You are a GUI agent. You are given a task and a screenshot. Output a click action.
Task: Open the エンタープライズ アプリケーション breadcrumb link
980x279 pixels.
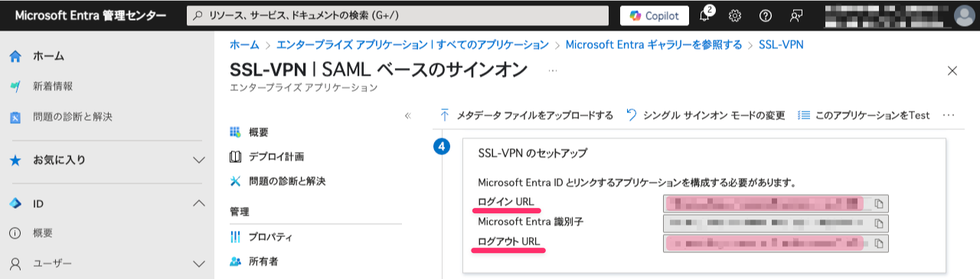coord(413,44)
